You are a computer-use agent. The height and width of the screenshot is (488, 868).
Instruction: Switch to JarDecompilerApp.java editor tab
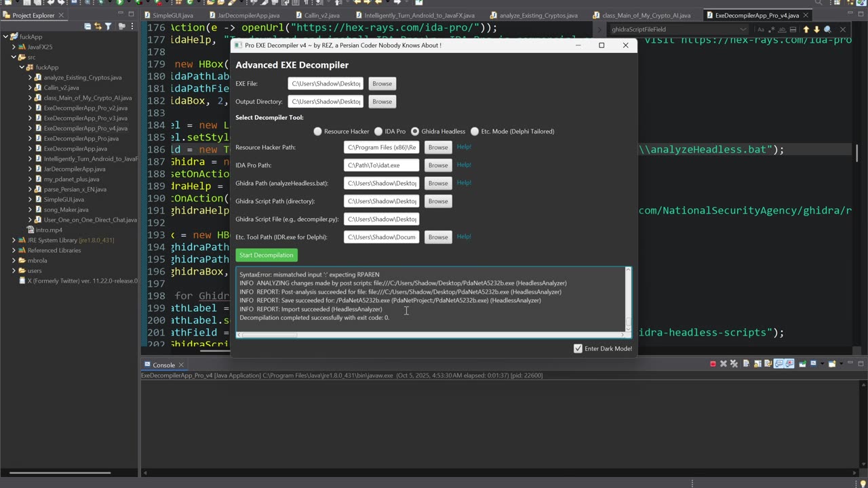coord(243,15)
